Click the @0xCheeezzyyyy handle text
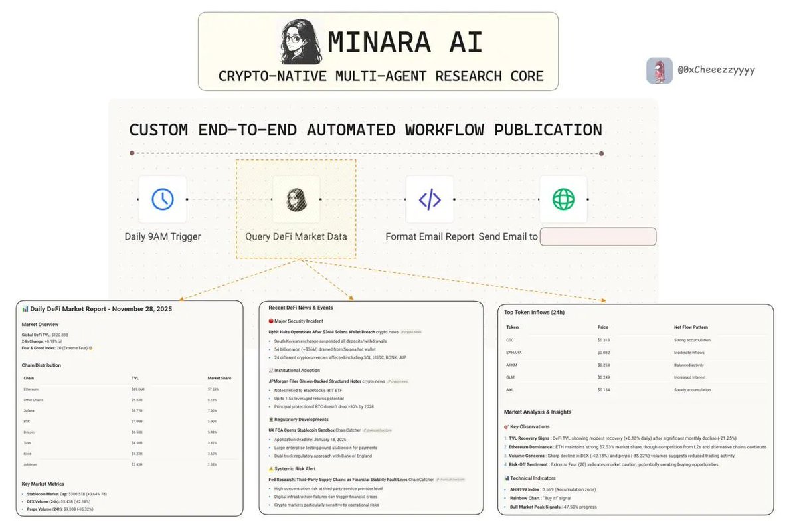 coord(716,70)
